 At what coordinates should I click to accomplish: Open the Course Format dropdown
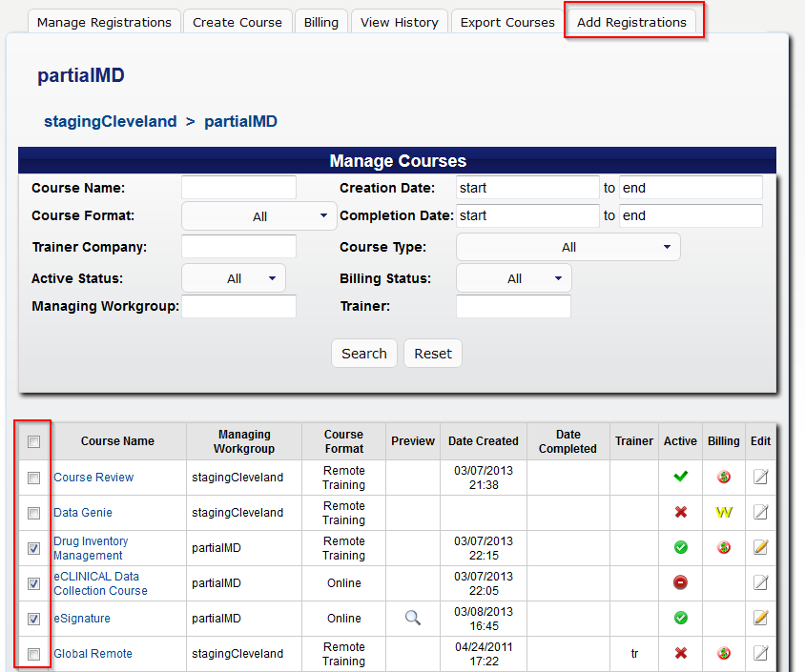click(x=258, y=215)
